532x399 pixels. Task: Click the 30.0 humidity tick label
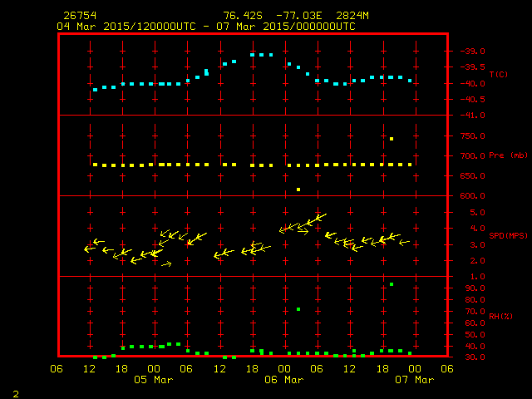(x=475, y=357)
